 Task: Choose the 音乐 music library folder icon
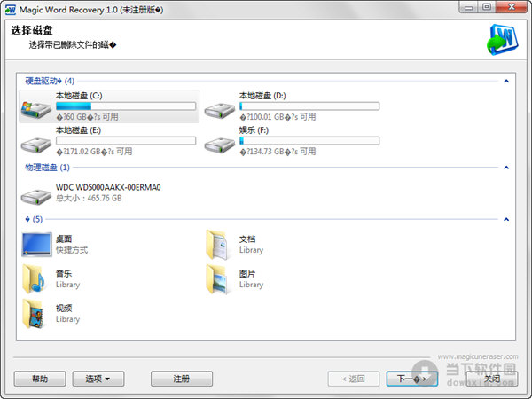coord(34,279)
